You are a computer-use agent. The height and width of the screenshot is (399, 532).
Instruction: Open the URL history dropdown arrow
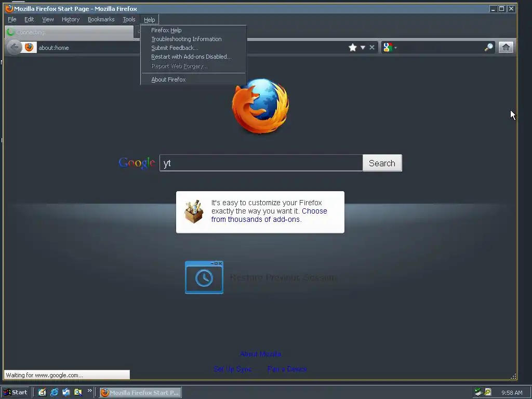(x=363, y=47)
